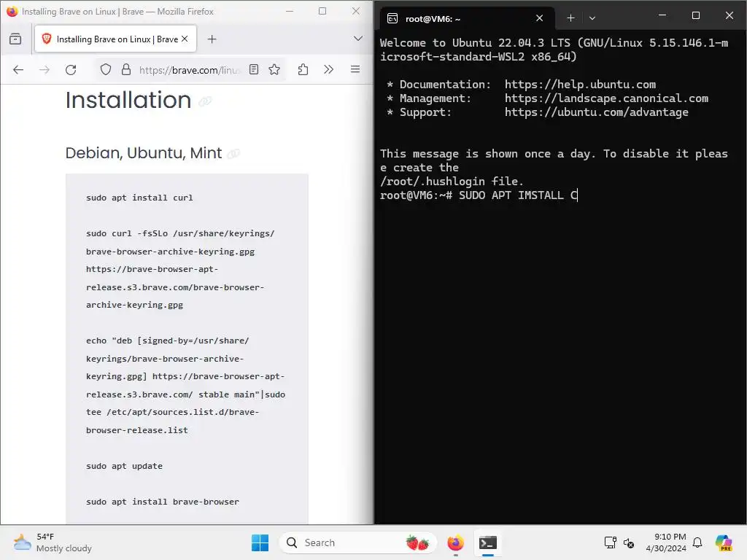
Task: Click 'sudo apt install curl' command text
Action: (139, 198)
